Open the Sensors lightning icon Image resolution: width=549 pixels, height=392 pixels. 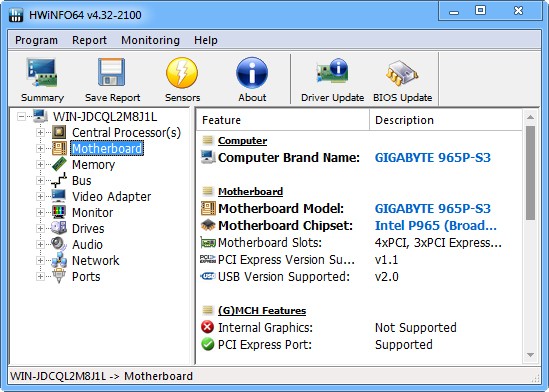click(x=182, y=73)
